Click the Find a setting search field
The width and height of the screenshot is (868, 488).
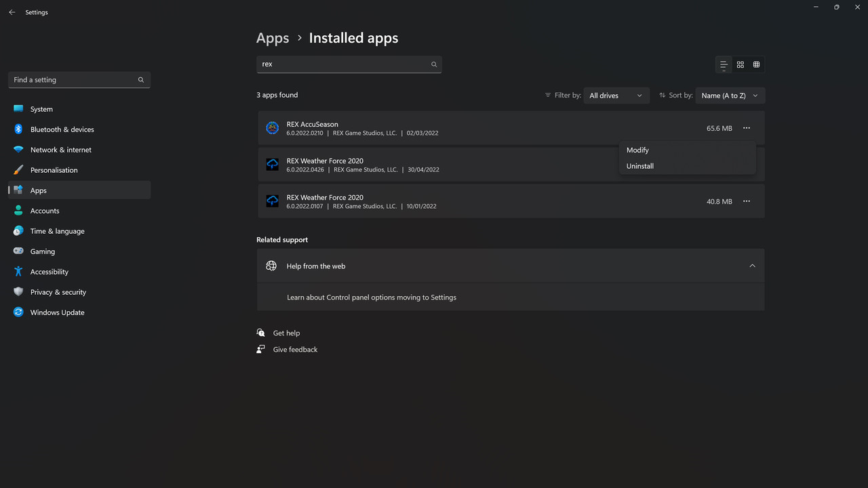[x=79, y=80]
